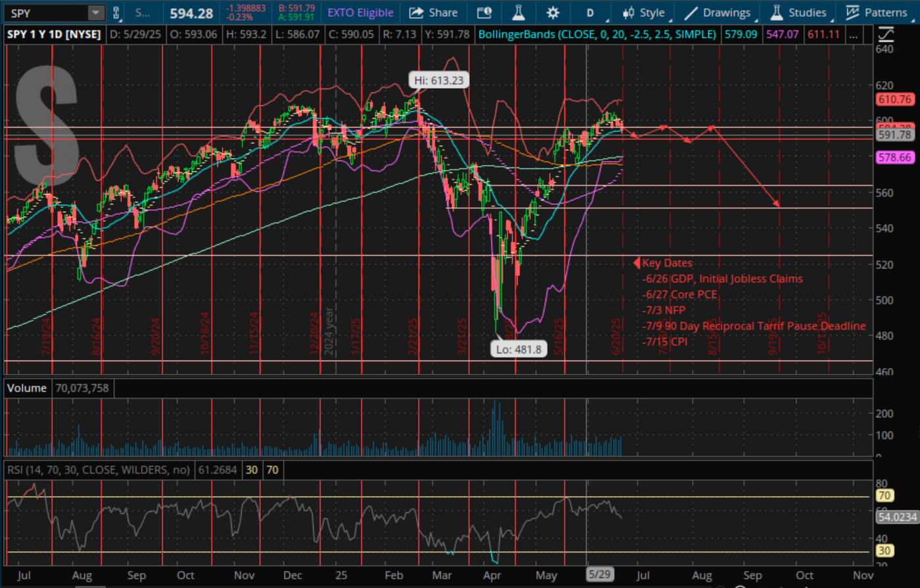Open the chart settings gear icon

pyautogui.click(x=553, y=12)
